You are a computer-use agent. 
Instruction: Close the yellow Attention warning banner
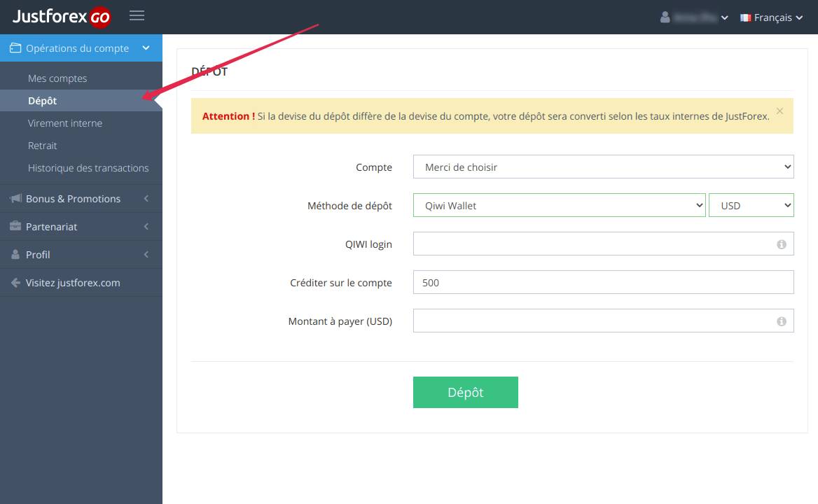[779, 111]
